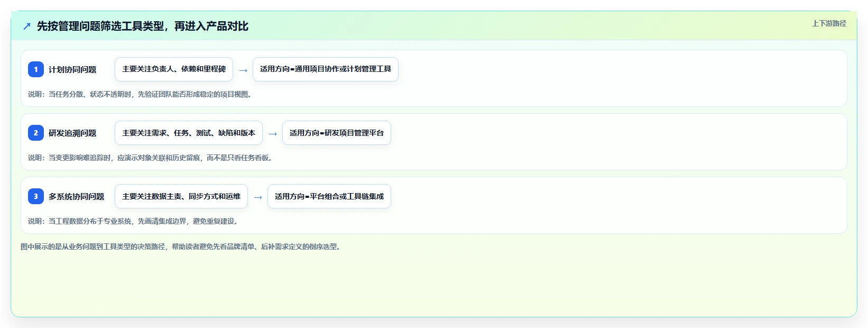Click the arrow in the 多系统协同问题 row

(258, 197)
